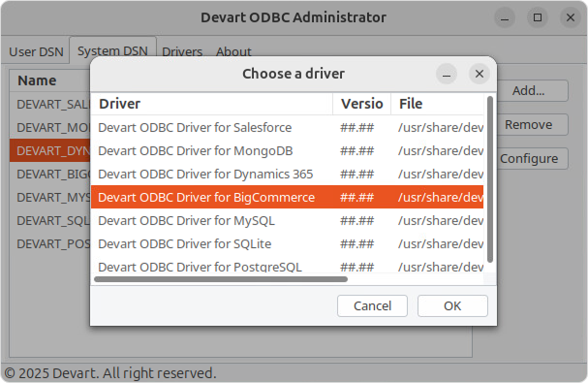Select Devart ODBC Driver for MongoDB
Viewport: 588px width, 383px height.
(288, 150)
